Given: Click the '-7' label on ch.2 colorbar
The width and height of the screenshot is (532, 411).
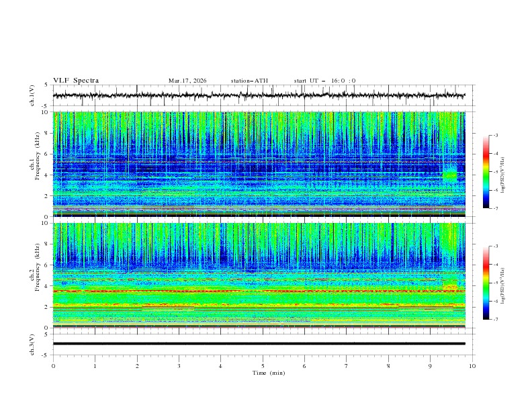Looking at the screenshot, I should point(495,320).
